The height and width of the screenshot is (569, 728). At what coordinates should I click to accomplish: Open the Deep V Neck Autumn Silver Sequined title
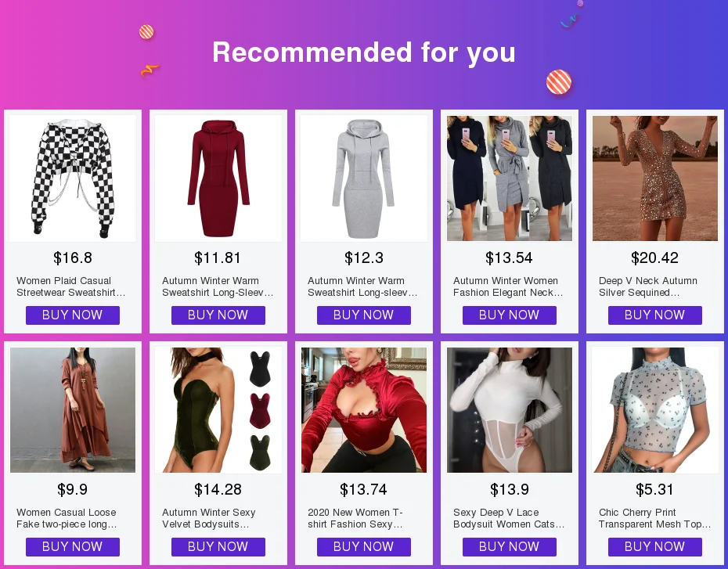648,286
